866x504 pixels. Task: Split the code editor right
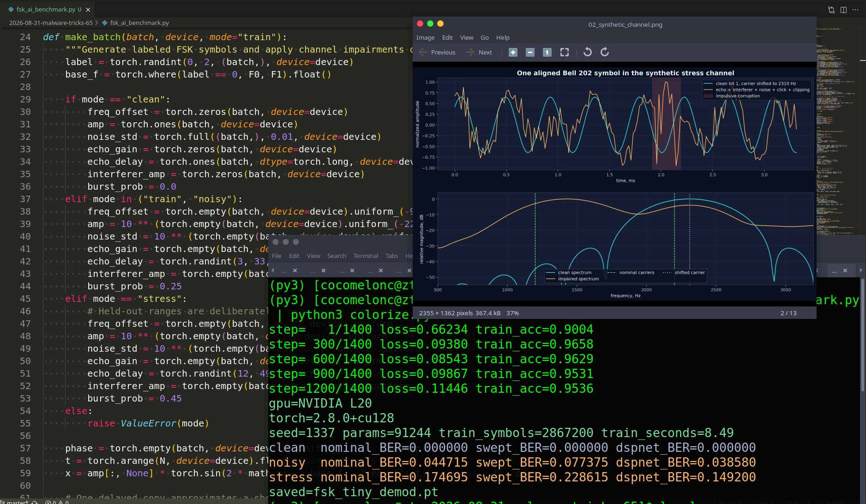[x=843, y=10]
